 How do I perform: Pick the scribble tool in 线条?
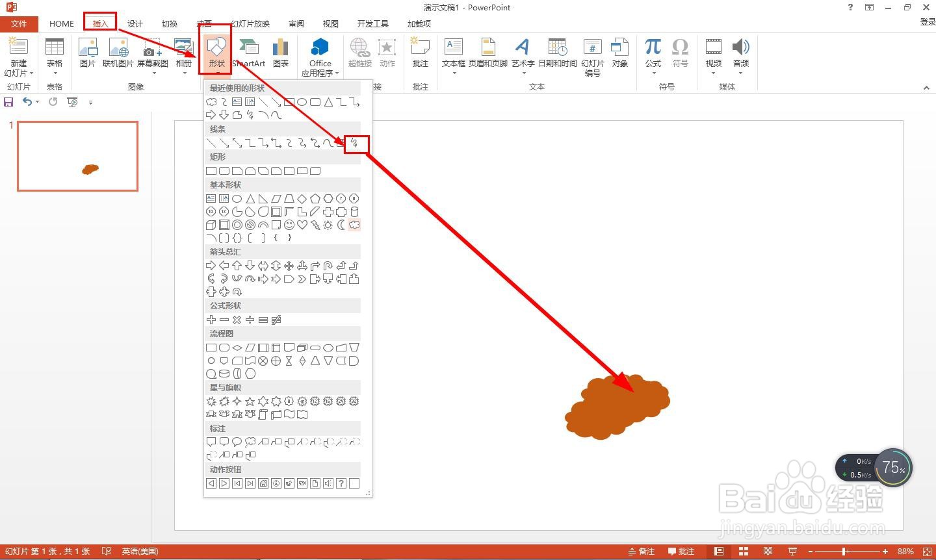coord(354,143)
